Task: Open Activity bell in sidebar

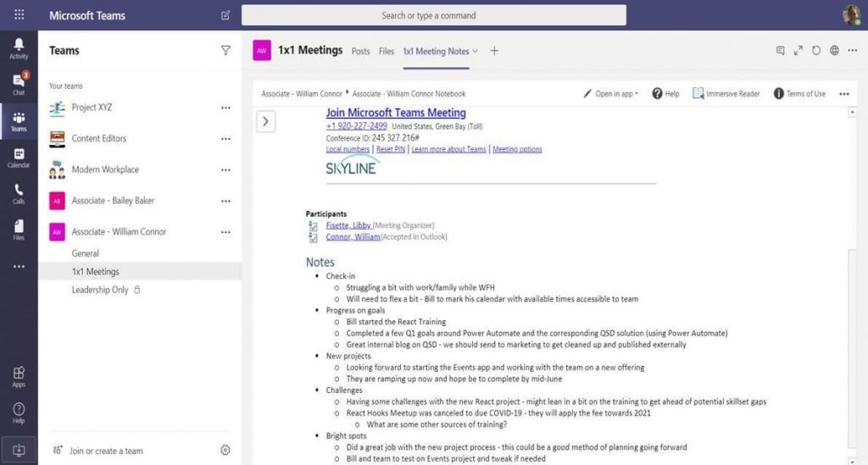Action: coord(19,48)
